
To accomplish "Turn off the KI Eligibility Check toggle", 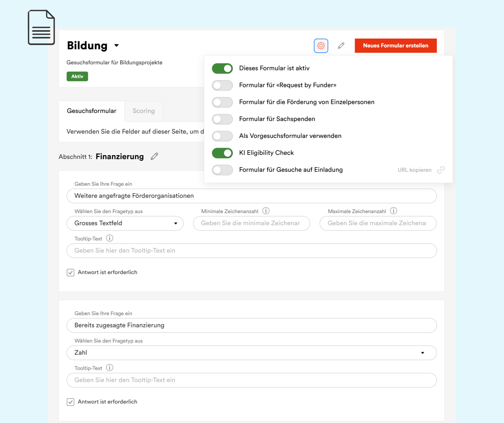I will pyautogui.click(x=222, y=153).
